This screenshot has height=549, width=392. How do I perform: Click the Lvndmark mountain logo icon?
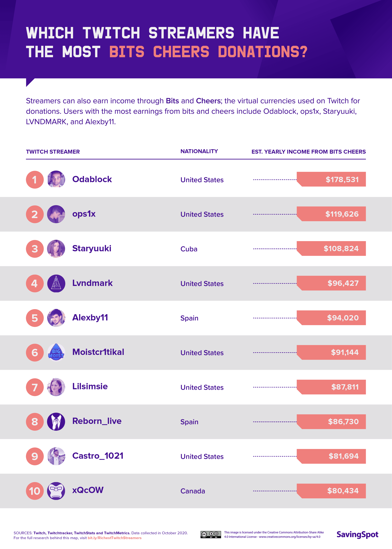point(56,283)
